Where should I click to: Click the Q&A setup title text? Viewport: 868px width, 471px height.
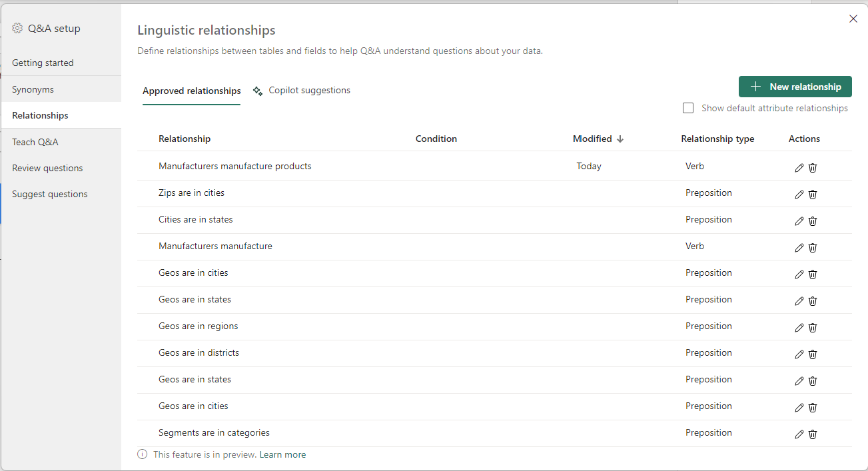click(x=54, y=29)
